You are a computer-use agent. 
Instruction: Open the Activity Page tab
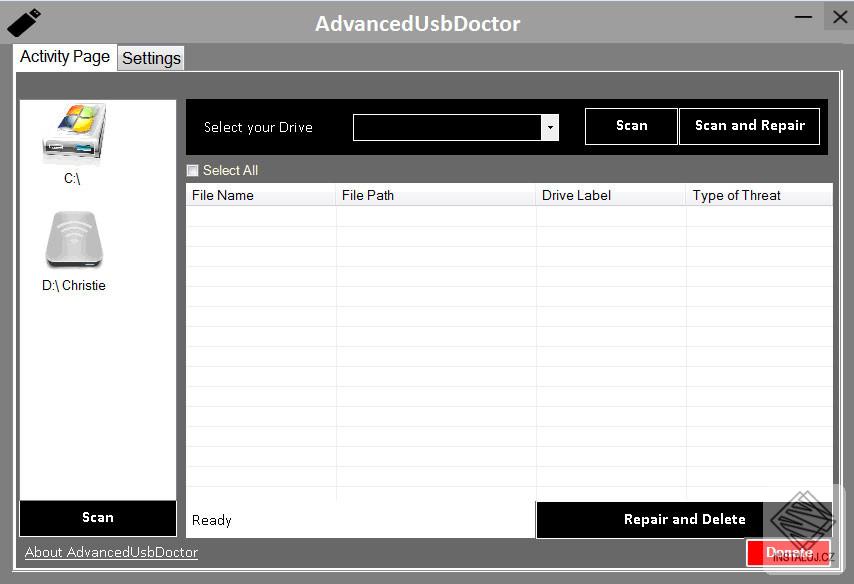65,57
